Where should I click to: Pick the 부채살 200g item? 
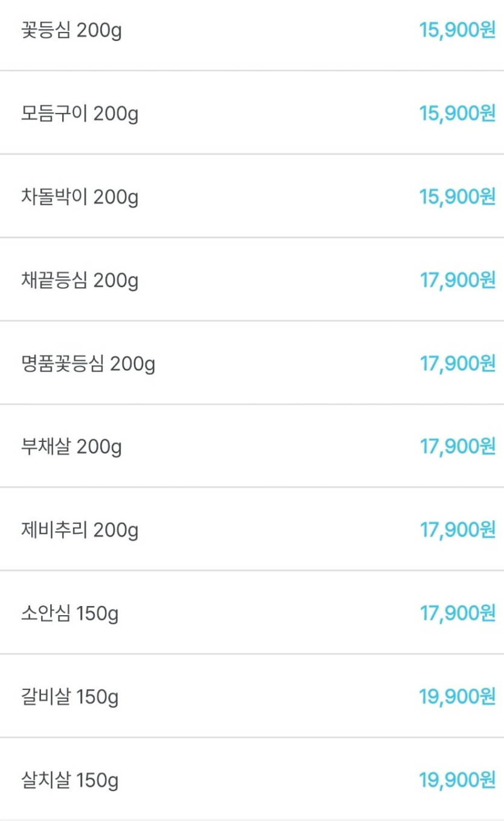pyautogui.click(x=71, y=447)
